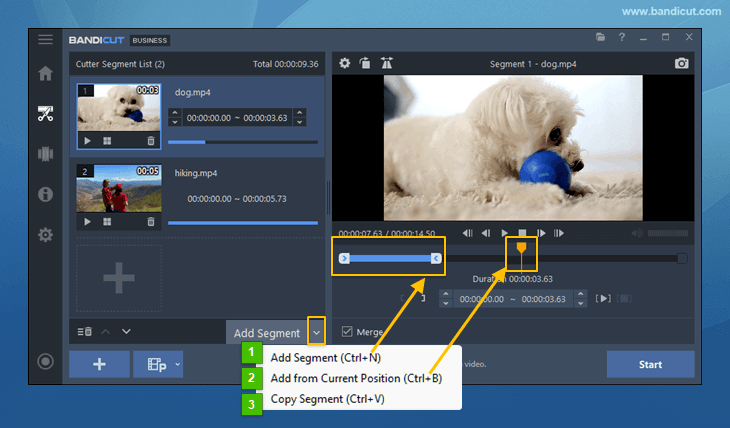This screenshot has width=730, height=428.
Task: Increase dog.mp4 start time in list
Action: (x=175, y=113)
